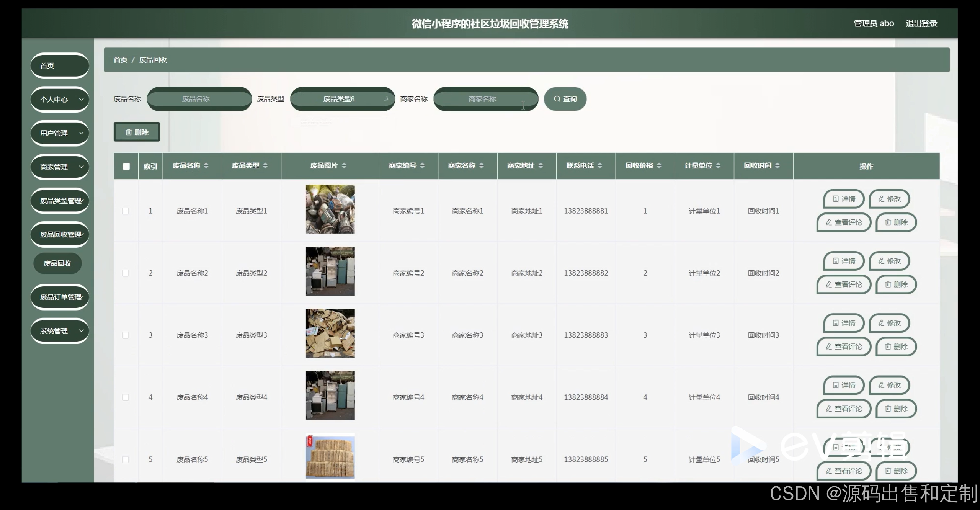This screenshot has height=510, width=980.
Task: Open the 废品类型 dropdown selector
Action: coord(342,99)
